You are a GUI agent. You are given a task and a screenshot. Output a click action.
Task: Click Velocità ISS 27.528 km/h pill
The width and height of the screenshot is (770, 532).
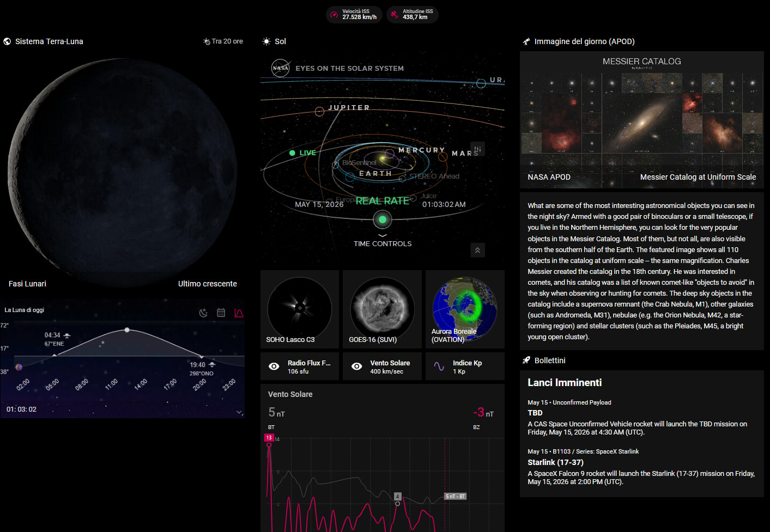354,14
